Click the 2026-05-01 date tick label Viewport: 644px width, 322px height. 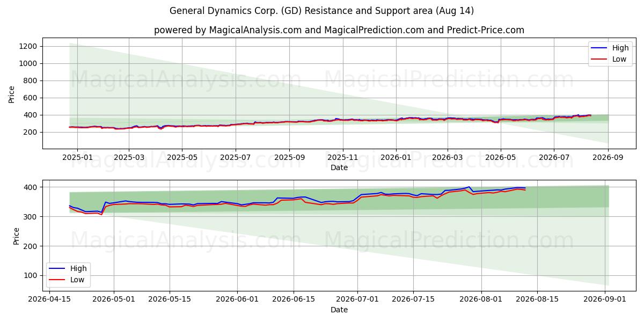114,300
